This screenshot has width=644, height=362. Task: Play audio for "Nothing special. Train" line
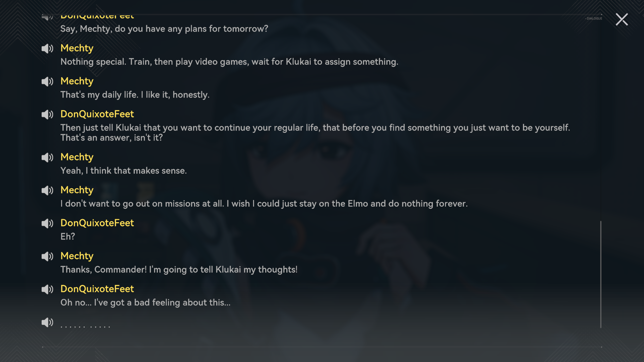coord(47,49)
